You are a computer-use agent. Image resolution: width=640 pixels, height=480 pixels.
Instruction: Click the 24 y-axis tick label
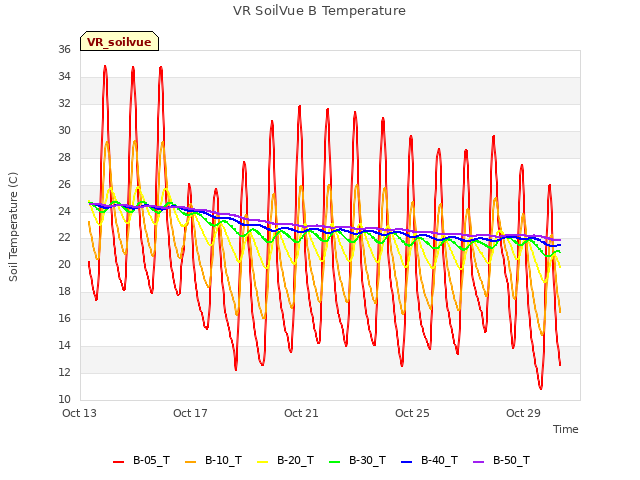[x=64, y=211]
